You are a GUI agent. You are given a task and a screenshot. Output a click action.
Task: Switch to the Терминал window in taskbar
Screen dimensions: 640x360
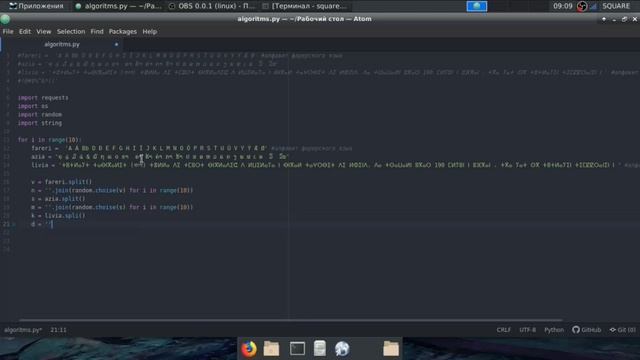[305, 6]
